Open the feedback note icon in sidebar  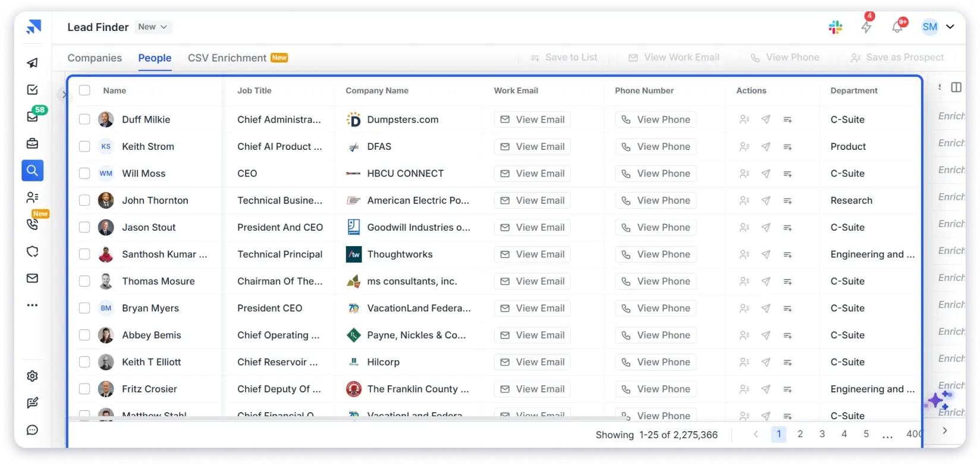(x=33, y=403)
